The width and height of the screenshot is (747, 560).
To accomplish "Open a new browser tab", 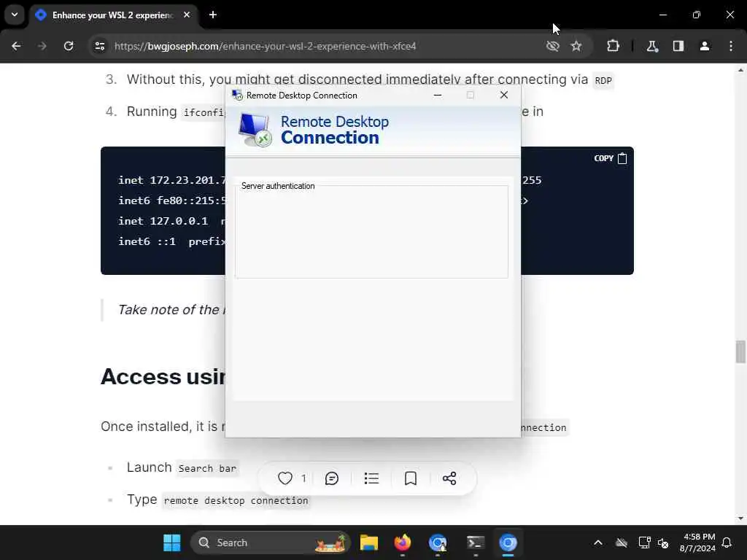I will (213, 15).
